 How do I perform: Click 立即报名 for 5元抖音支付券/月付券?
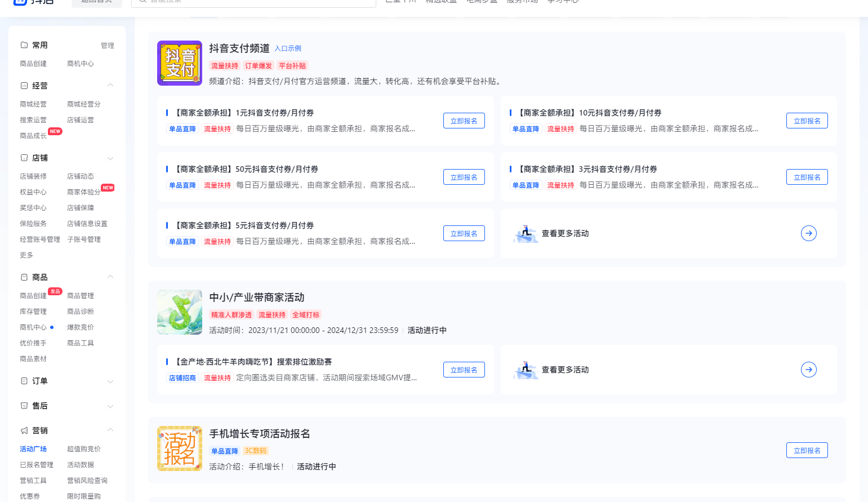point(464,233)
